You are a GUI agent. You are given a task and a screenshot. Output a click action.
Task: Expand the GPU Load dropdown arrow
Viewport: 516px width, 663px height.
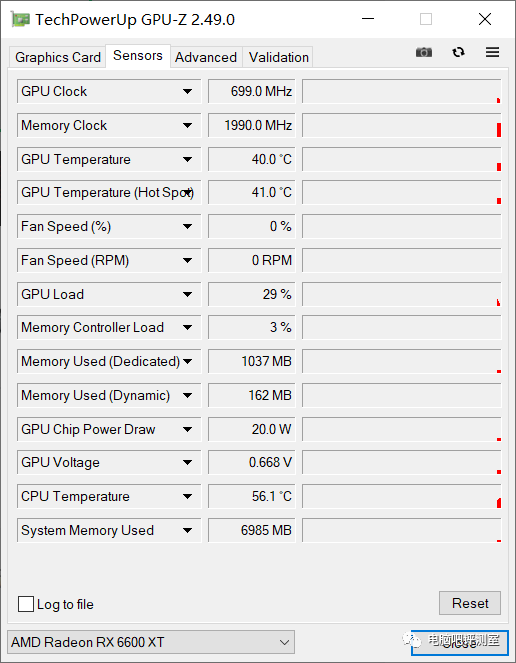pyautogui.click(x=187, y=294)
